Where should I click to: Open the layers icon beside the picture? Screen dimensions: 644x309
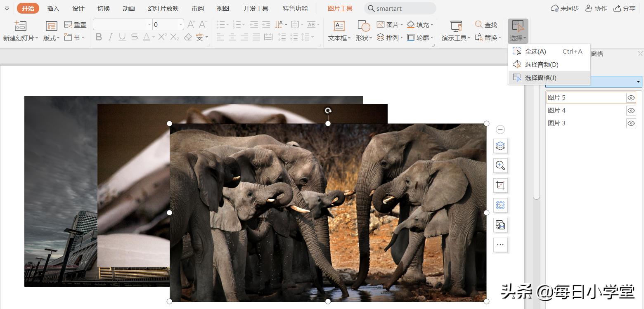point(500,146)
